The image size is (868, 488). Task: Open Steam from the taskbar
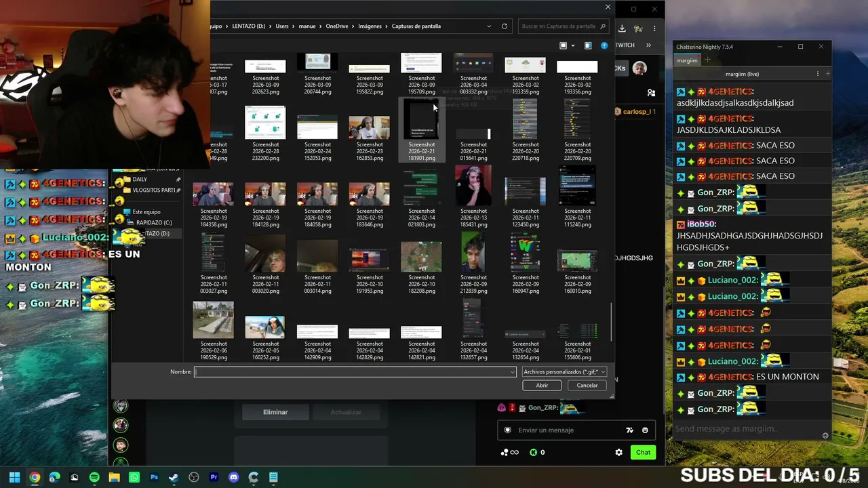174,477
